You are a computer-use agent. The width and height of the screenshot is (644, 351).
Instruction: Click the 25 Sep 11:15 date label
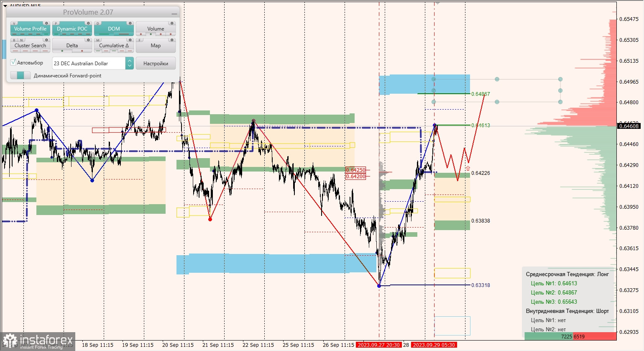298,345
